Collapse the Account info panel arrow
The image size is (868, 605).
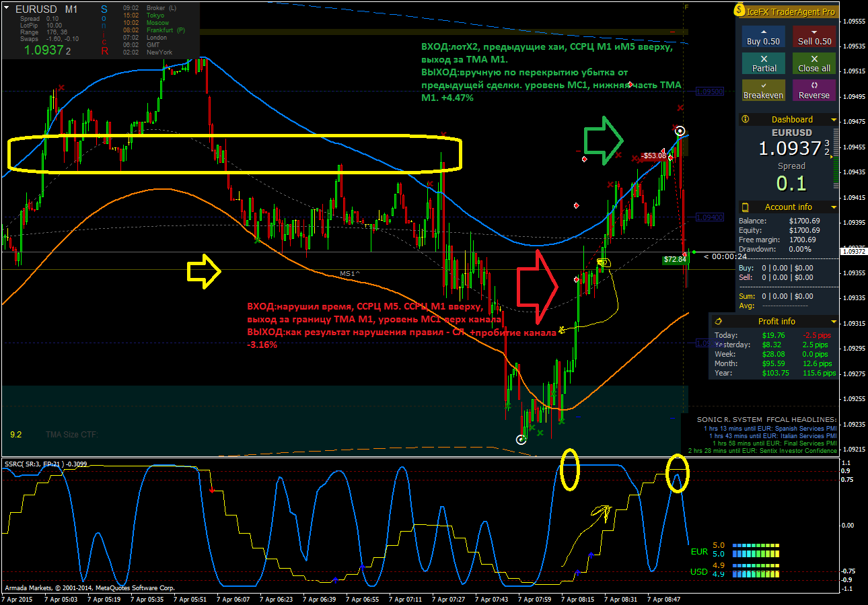point(834,207)
